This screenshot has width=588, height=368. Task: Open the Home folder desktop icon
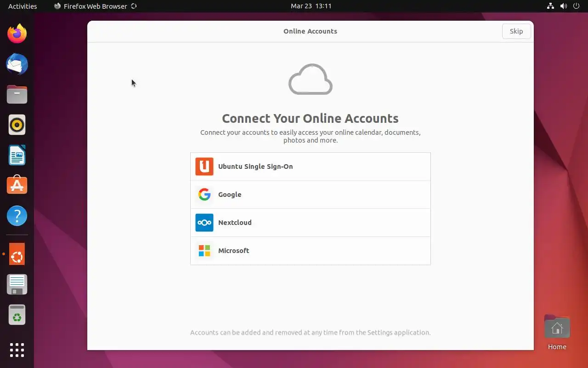(x=557, y=333)
